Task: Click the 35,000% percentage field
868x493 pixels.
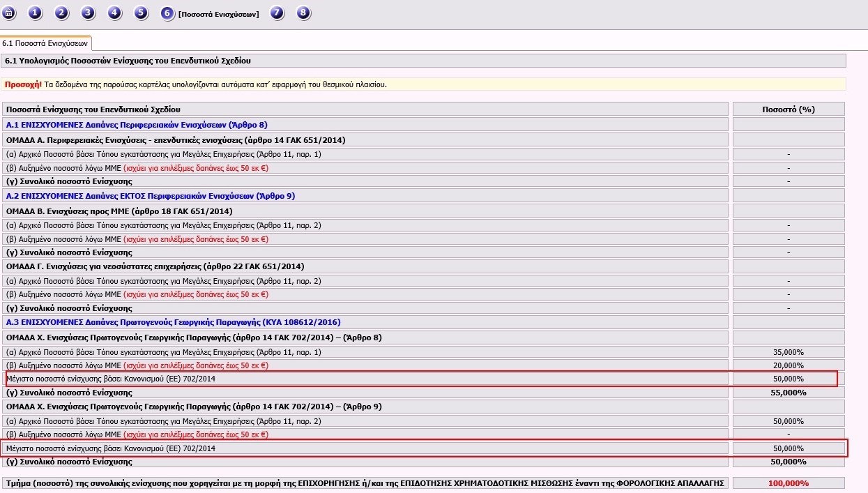Action: point(788,352)
